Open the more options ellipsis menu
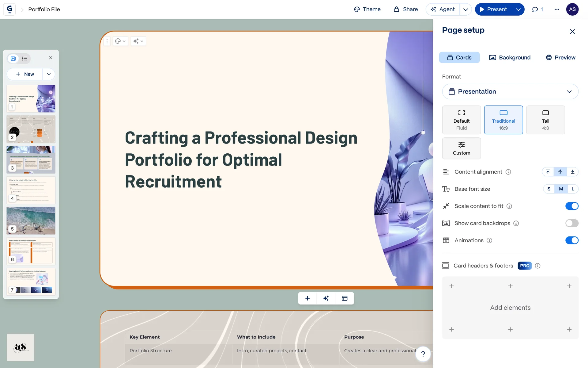This screenshot has height=368, width=588. [557, 9]
